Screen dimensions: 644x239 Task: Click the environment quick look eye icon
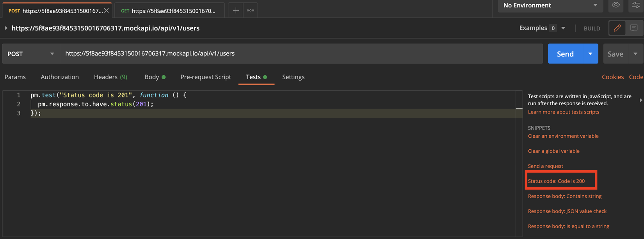tap(616, 5)
